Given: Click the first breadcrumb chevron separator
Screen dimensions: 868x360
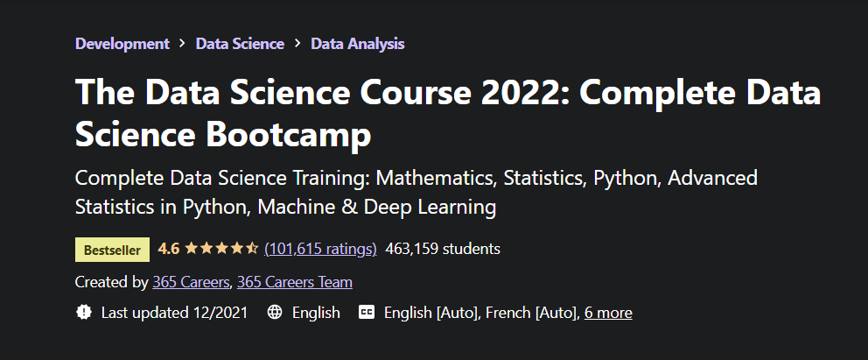Looking at the screenshot, I should (x=182, y=43).
